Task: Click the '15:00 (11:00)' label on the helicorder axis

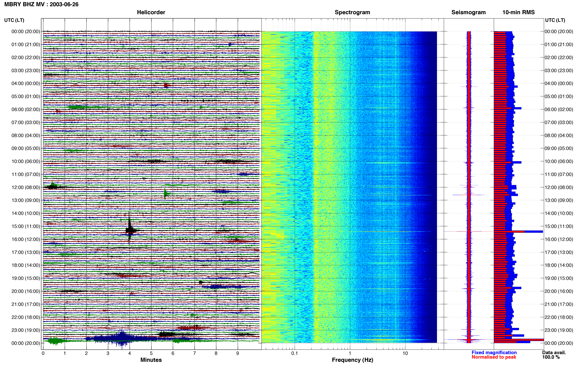Action: (26, 226)
